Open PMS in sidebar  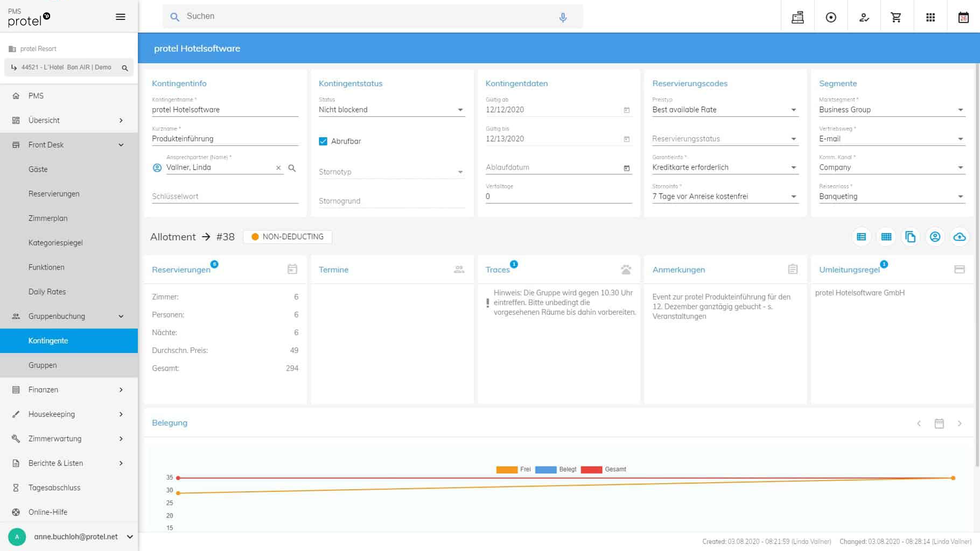coord(69,96)
